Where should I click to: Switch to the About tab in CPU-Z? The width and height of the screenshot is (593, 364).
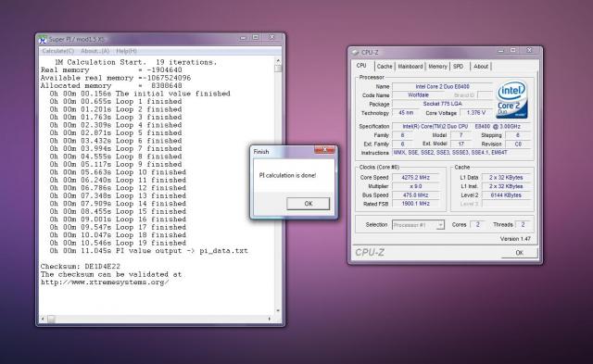[x=481, y=66]
